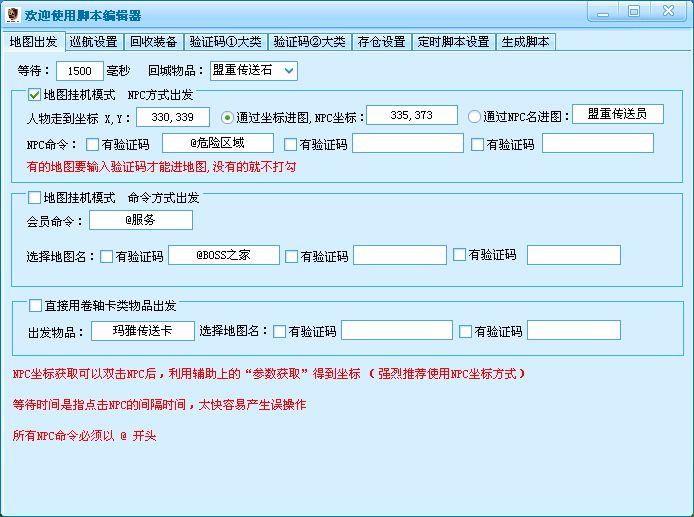The width and height of the screenshot is (694, 517).
Task: Switch to 验证码②大类 tab
Action: (x=309, y=42)
